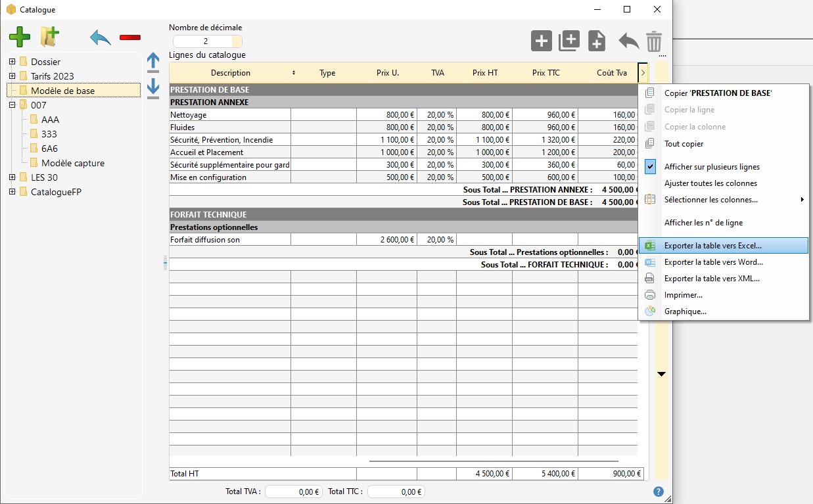The image size is (813, 504).
Task: Click the horizontal scrollbar under the table
Action: [x=493, y=461]
